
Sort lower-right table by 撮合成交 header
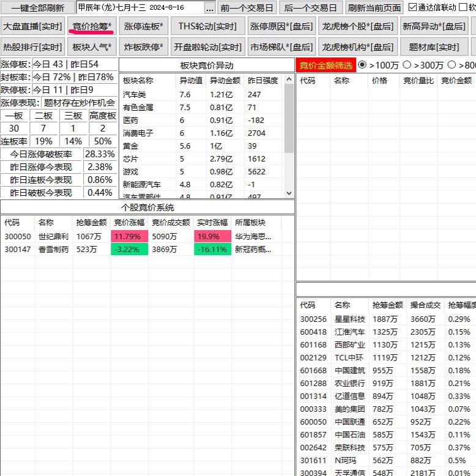[425, 305]
